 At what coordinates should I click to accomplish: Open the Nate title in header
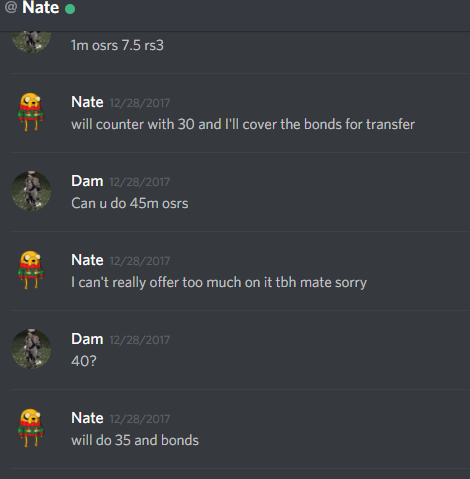(41, 7)
